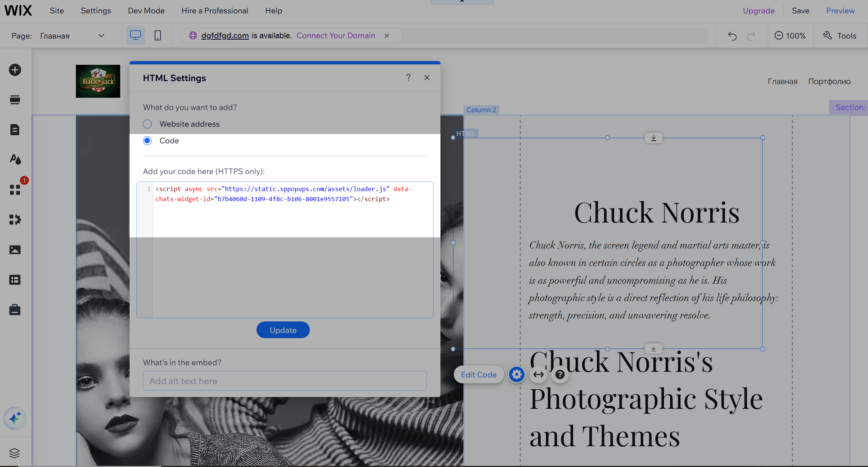Select the Website address radio button

click(x=147, y=124)
